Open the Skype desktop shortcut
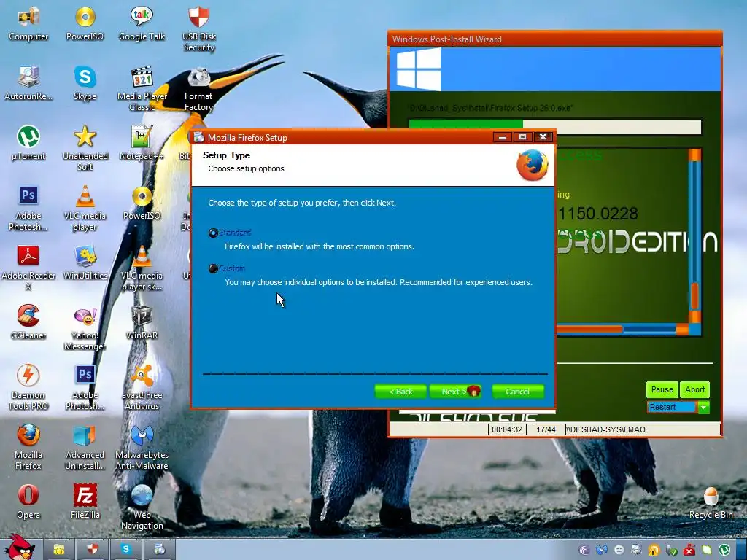The image size is (747, 560). click(85, 83)
